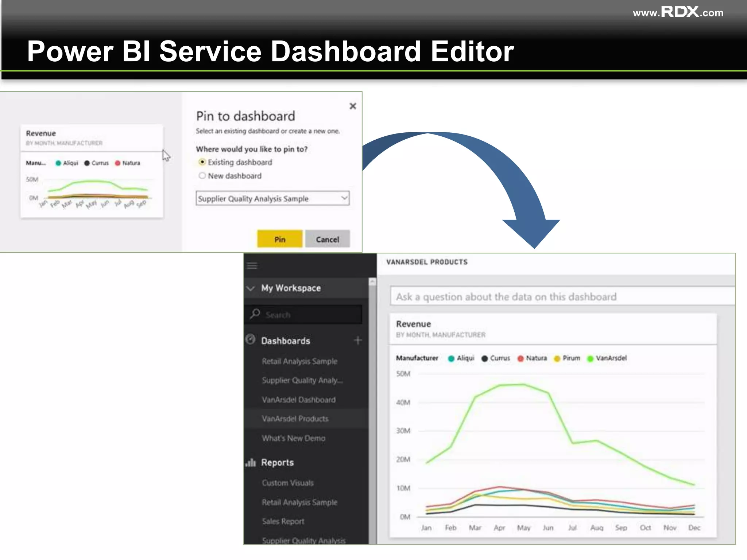This screenshot has width=747, height=560.
Task: Select the New dashboard radio button
Action: 202,176
